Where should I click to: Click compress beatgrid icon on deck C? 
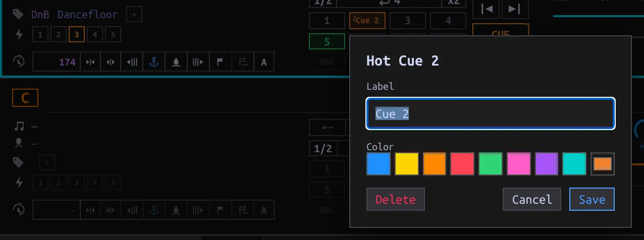tap(90, 210)
